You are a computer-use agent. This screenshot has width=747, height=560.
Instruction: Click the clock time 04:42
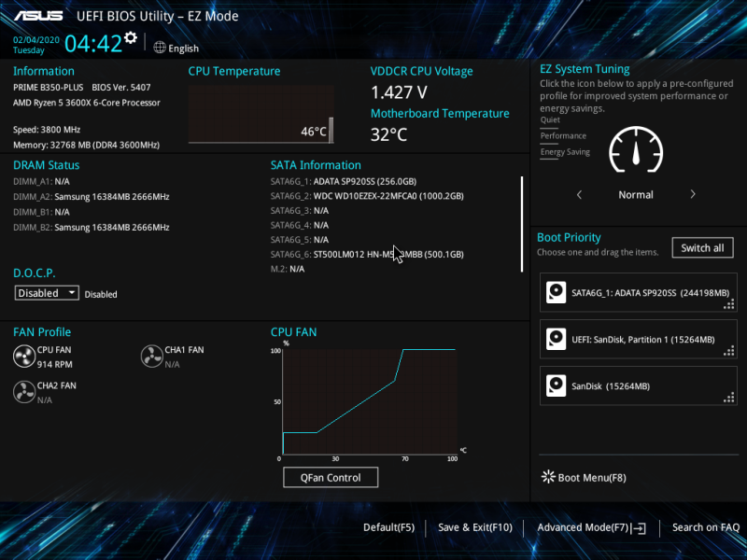click(x=93, y=44)
